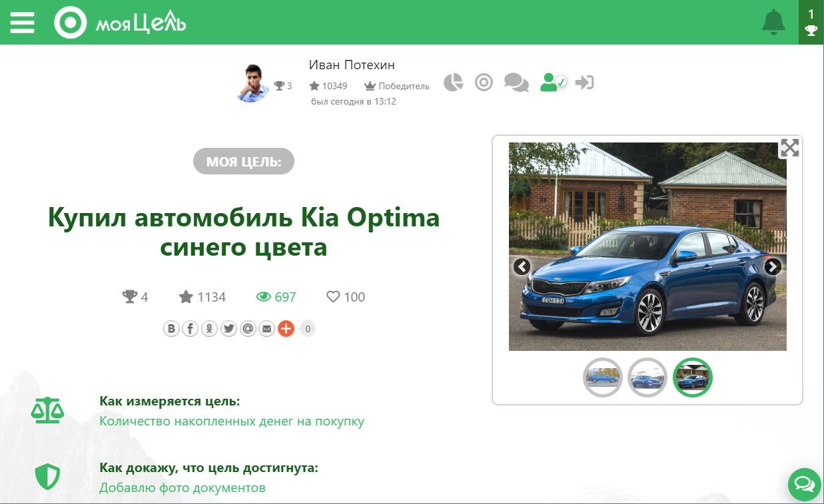Share via Facebook icon

[x=191, y=328]
